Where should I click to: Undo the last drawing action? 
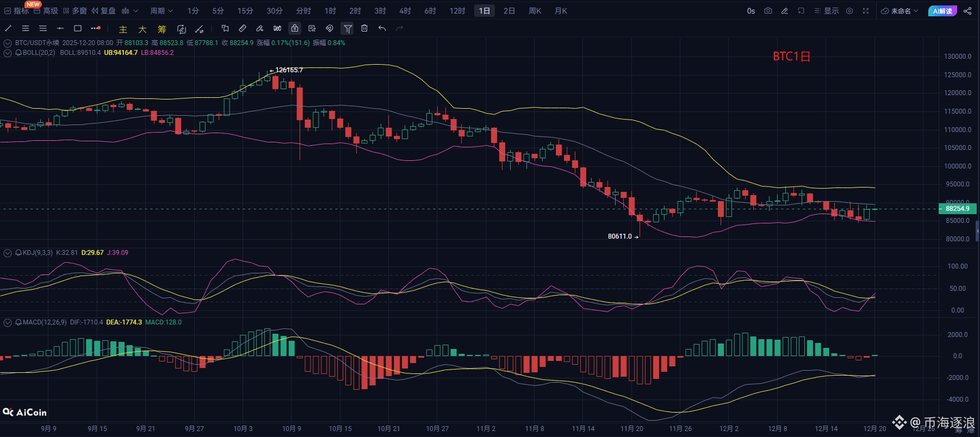click(382, 28)
